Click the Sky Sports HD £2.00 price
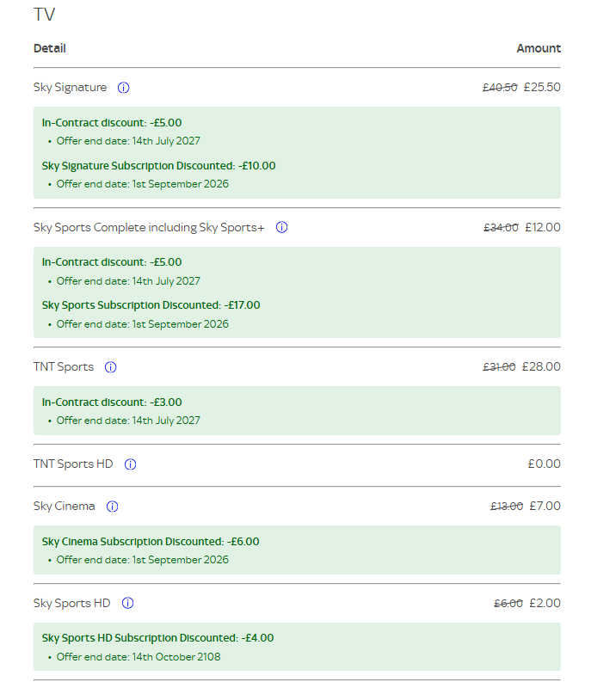Viewport: 616px width, 688px height. click(x=545, y=604)
